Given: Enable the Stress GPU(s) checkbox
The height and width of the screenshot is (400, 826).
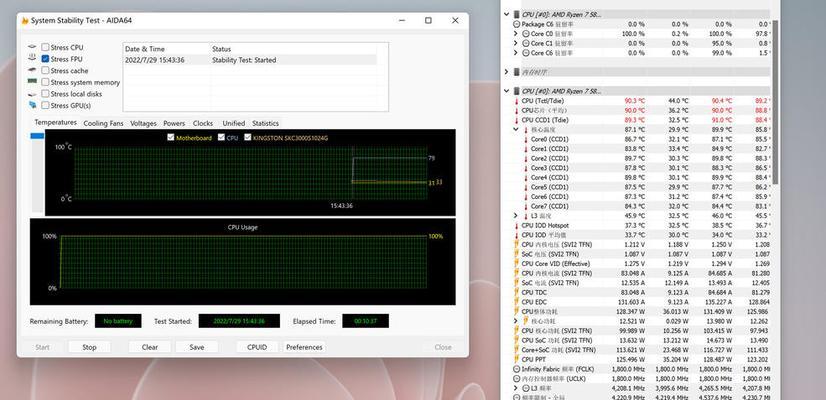Looking at the screenshot, I should [45, 105].
